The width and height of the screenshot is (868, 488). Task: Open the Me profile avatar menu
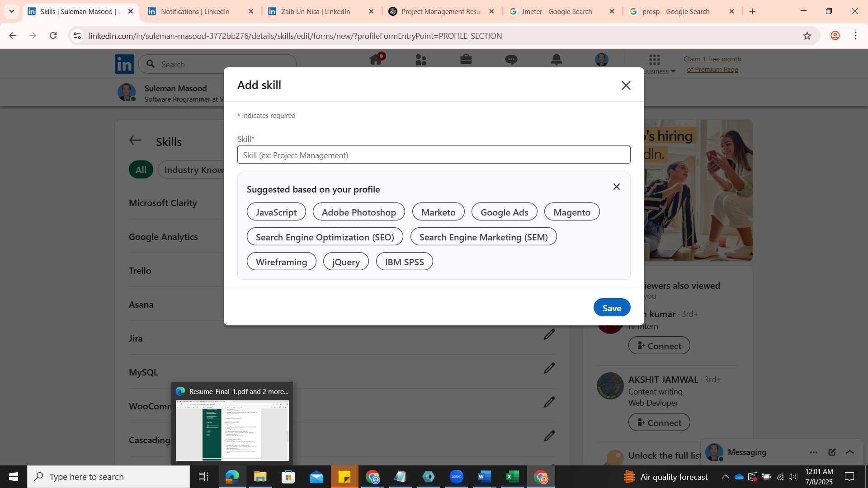601,60
